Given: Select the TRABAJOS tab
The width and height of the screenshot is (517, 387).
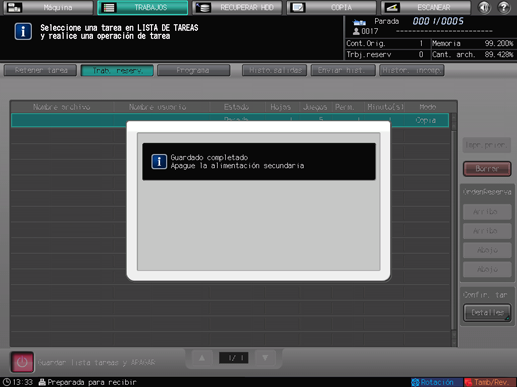Looking at the screenshot, I should pos(143,7).
